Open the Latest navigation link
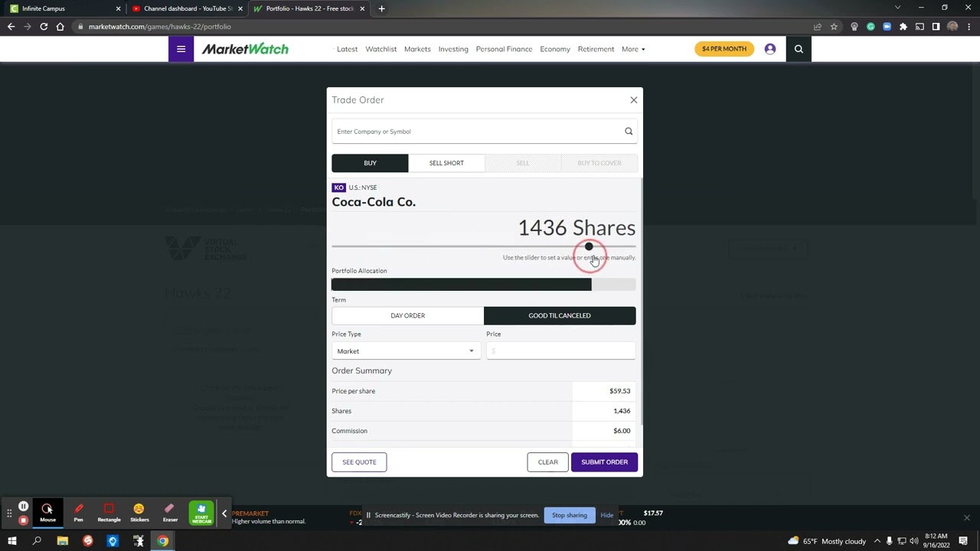 tap(347, 49)
